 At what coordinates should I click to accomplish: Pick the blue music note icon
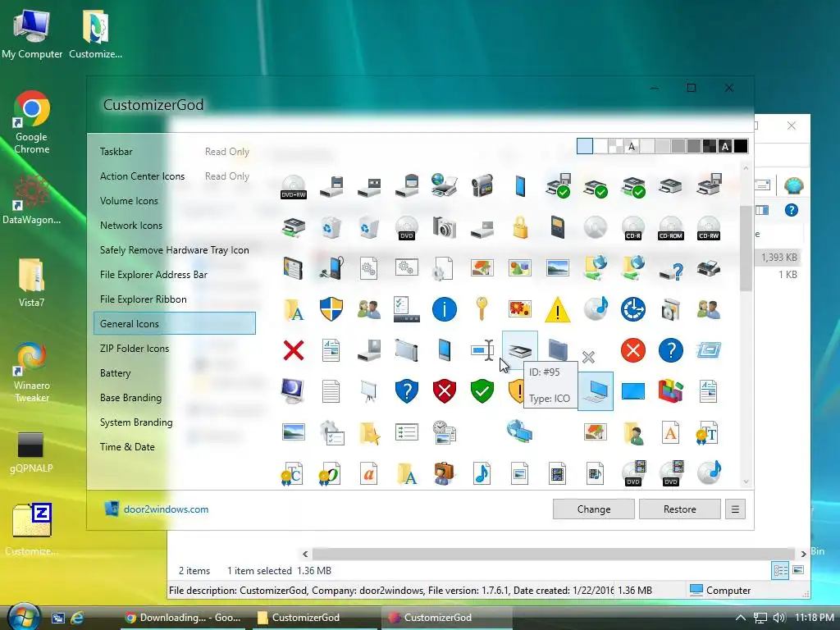482,474
